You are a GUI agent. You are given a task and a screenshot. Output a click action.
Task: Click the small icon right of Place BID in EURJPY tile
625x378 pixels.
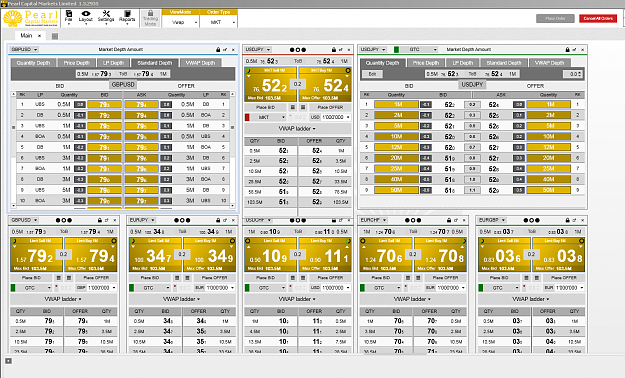(177, 278)
